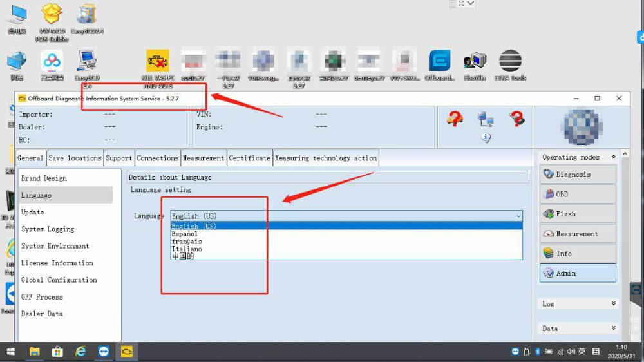This screenshot has height=362, width=644.
Task: Open the Diagnosis operating mode
Action: click(578, 174)
